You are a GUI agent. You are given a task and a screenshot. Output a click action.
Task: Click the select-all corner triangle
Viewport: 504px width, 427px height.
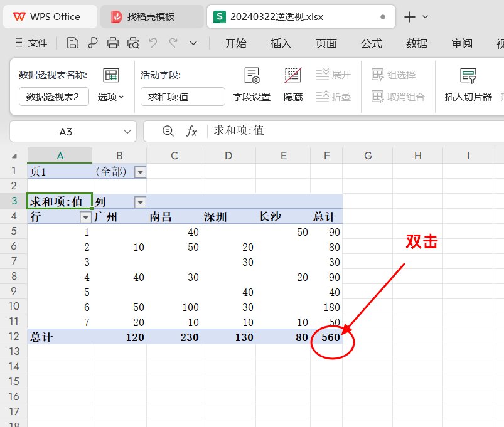(14, 156)
